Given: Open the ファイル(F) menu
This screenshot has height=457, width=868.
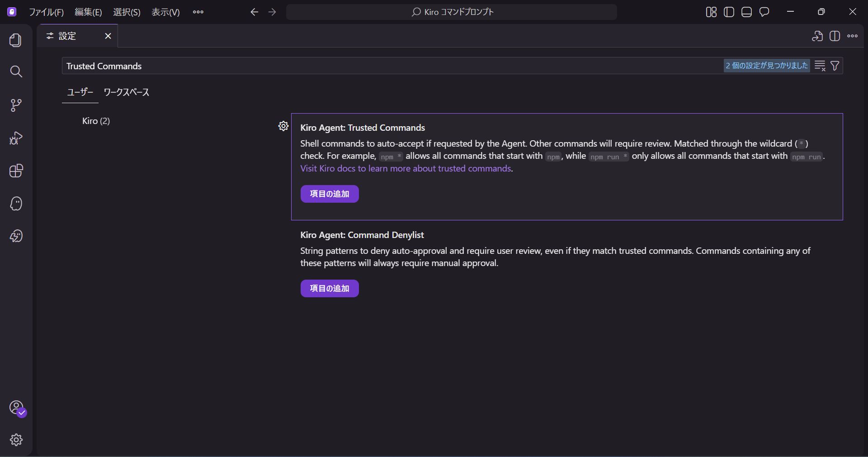Looking at the screenshot, I should point(46,12).
